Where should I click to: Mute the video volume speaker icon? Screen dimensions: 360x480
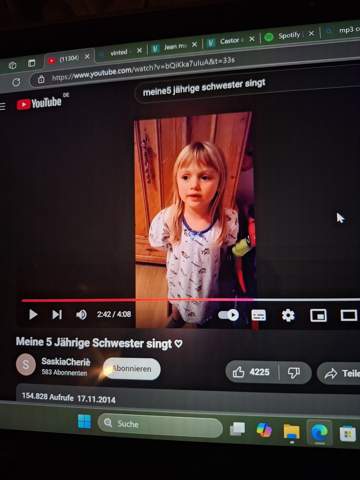click(x=81, y=314)
